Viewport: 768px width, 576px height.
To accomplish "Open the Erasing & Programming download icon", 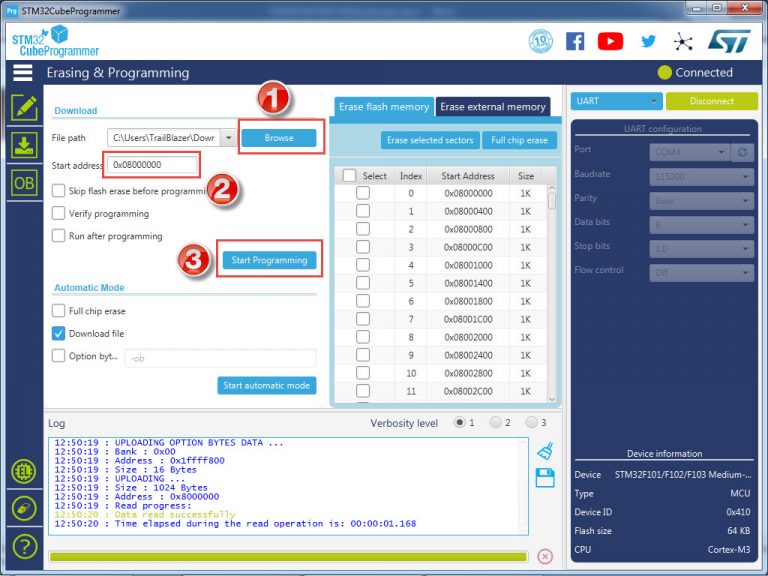I will pyautogui.click(x=23, y=145).
